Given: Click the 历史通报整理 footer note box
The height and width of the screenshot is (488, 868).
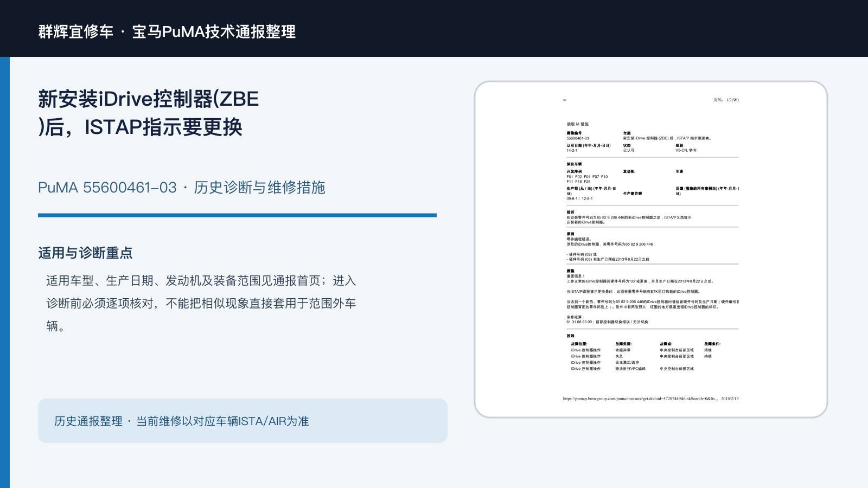Looking at the screenshot, I should pos(242,421).
